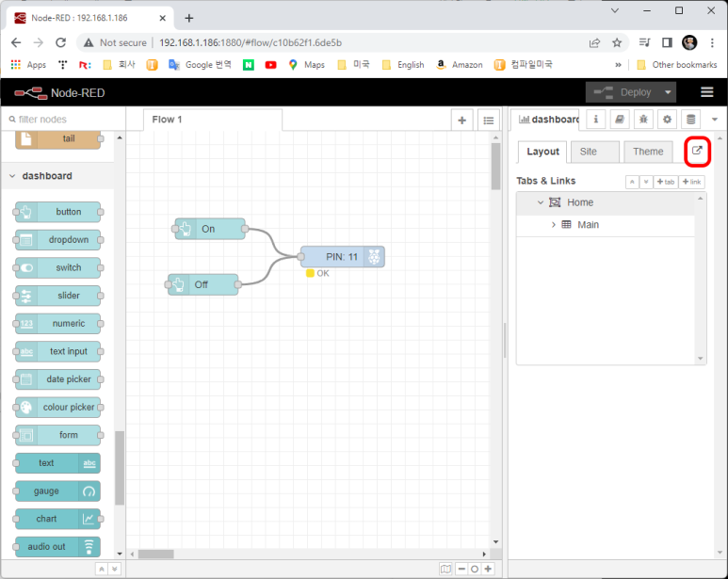This screenshot has width=728, height=579.
Task: Expand the Main group tree item
Action: (x=553, y=225)
